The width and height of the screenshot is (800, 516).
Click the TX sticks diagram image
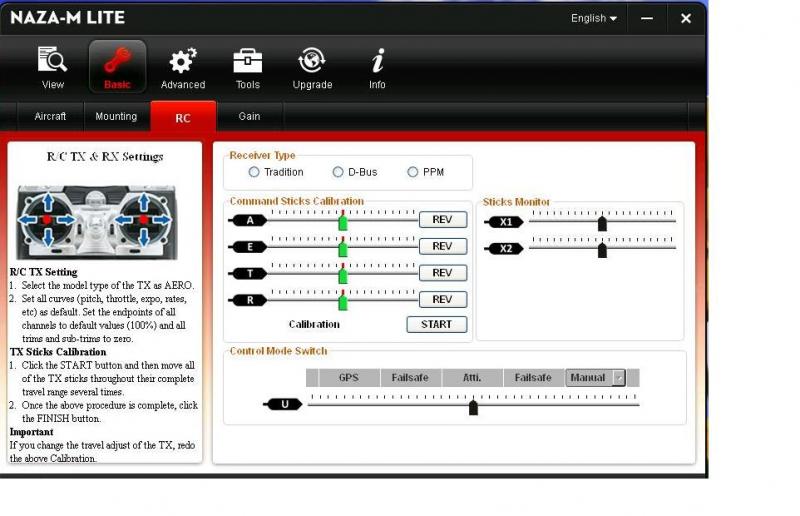pyautogui.click(x=97, y=221)
